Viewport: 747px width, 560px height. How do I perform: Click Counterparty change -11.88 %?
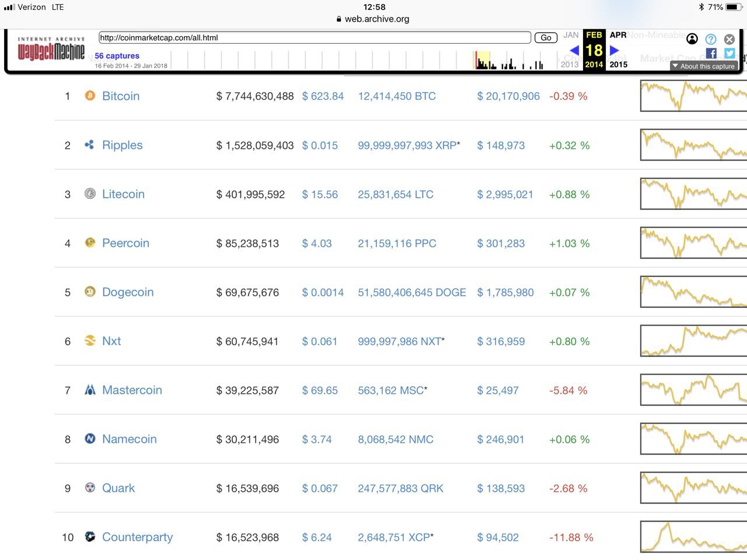571,537
